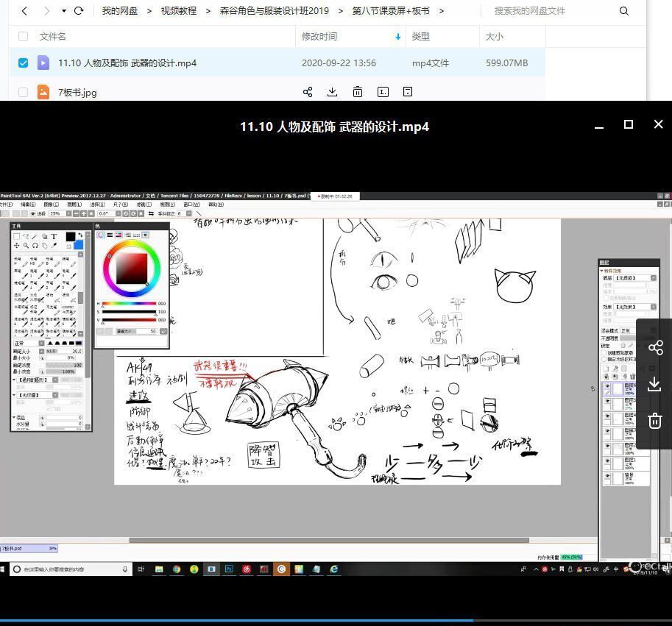Uncheck the selected 11.10 video file checkbox
This screenshot has height=626, width=672.
tap(23, 63)
